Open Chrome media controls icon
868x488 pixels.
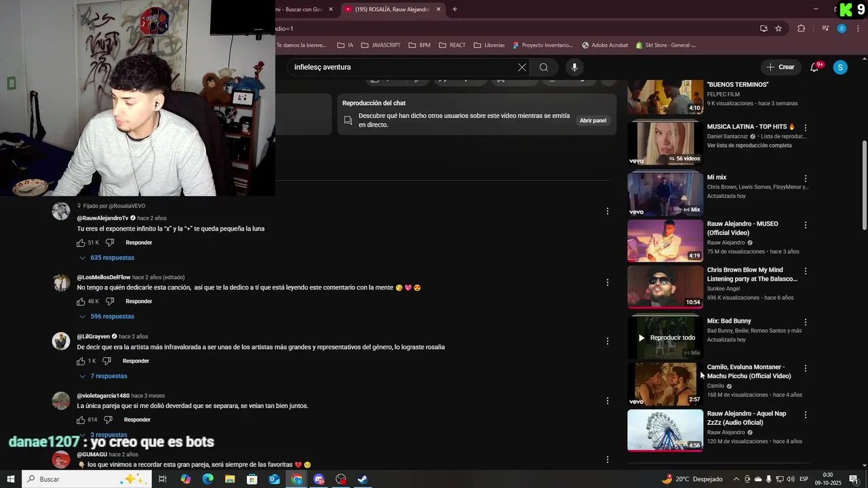pos(825,28)
